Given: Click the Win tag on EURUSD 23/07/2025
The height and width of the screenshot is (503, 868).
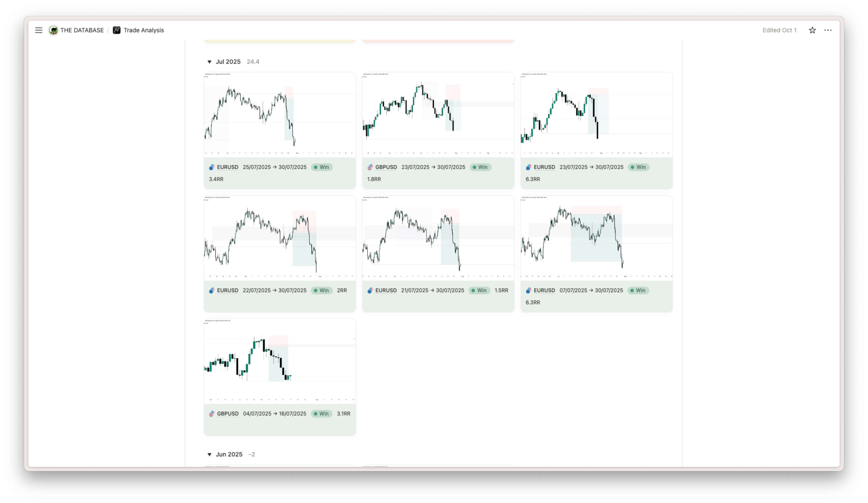Looking at the screenshot, I should click(638, 167).
